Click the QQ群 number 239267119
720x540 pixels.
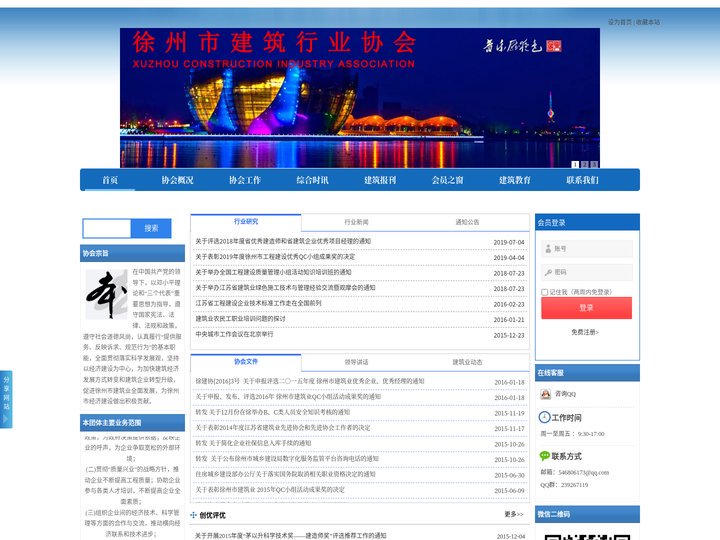[574, 485]
